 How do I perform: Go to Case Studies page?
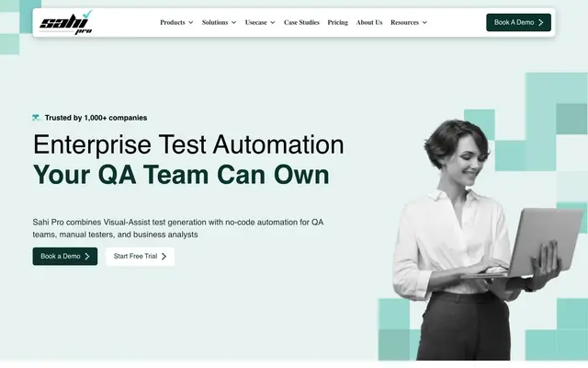click(x=301, y=22)
